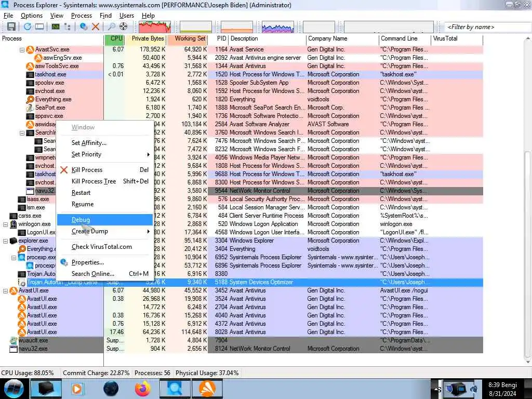Open Avast from the taskbar
This screenshot has width=532, height=399.
207,389
